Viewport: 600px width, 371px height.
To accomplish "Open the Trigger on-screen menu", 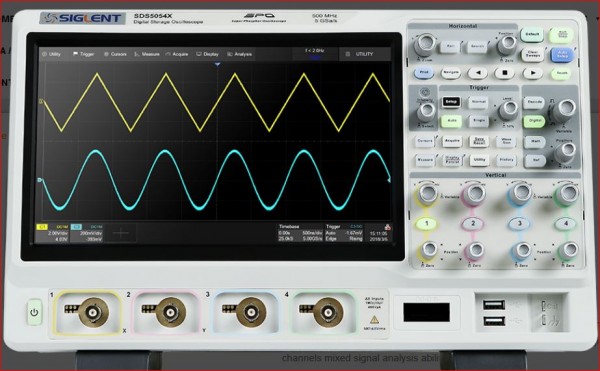I will point(83,54).
